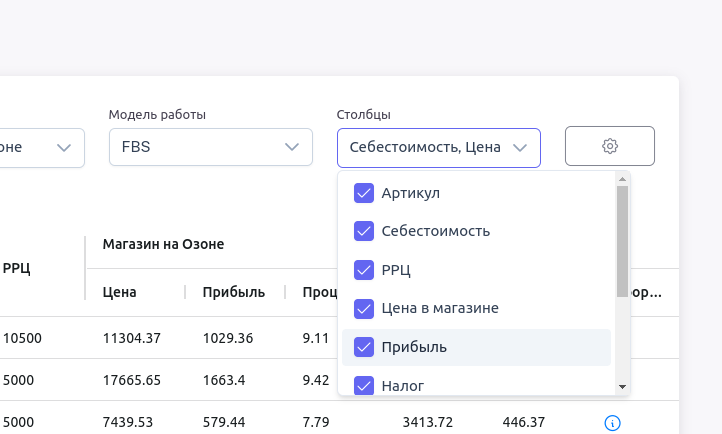This screenshot has width=722, height=434.
Task: Toggle the Цена в магазине checkbox
Action: 364,308
